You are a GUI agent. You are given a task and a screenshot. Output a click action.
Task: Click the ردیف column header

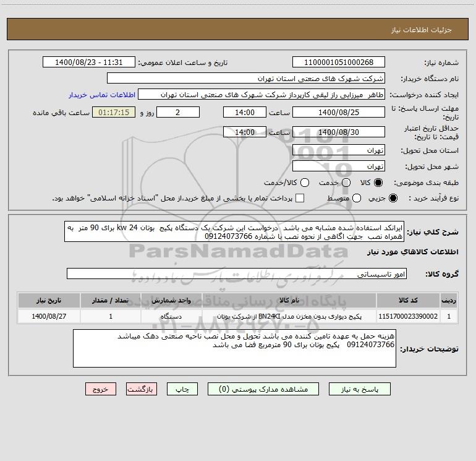449,300
